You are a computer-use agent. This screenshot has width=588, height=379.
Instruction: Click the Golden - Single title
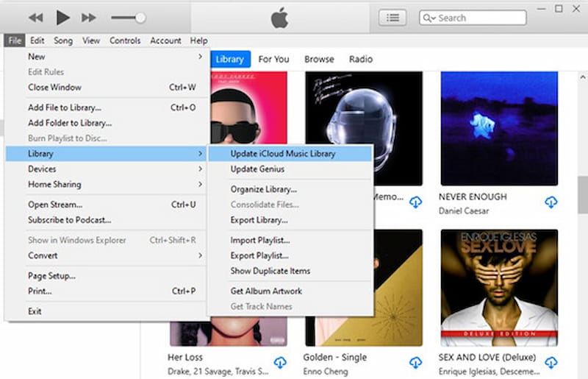335,357
